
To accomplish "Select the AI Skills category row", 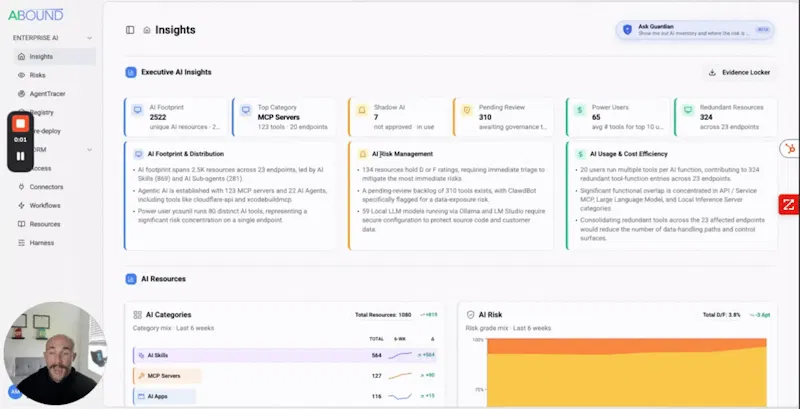I will click(285, 355).
